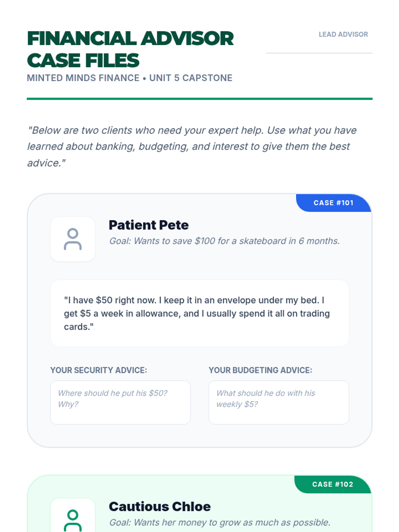The image size is (399, 532).
Task: Focus the budgeting advice input box
Action: tap(279, 402)
